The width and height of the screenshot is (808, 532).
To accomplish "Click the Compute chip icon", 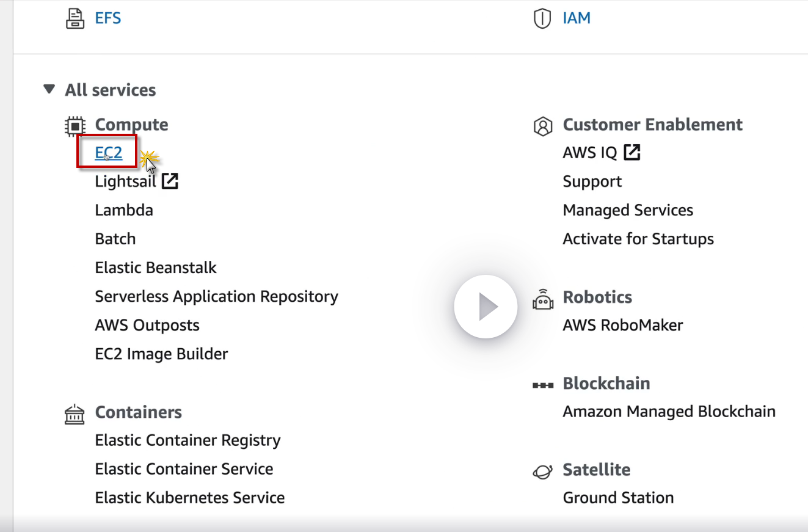I will click(75, 126).
